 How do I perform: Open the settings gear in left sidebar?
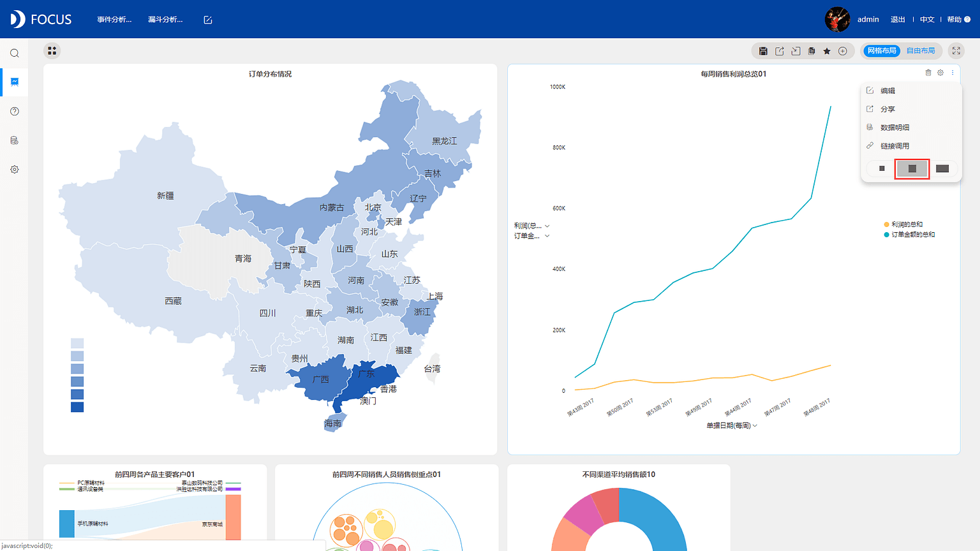pyautogui.click(x=15, y=170)
